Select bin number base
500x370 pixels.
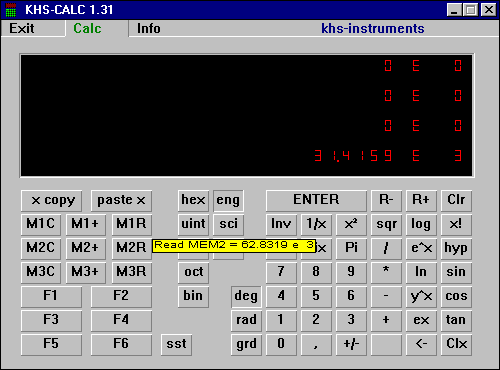[x=193, y=296]
